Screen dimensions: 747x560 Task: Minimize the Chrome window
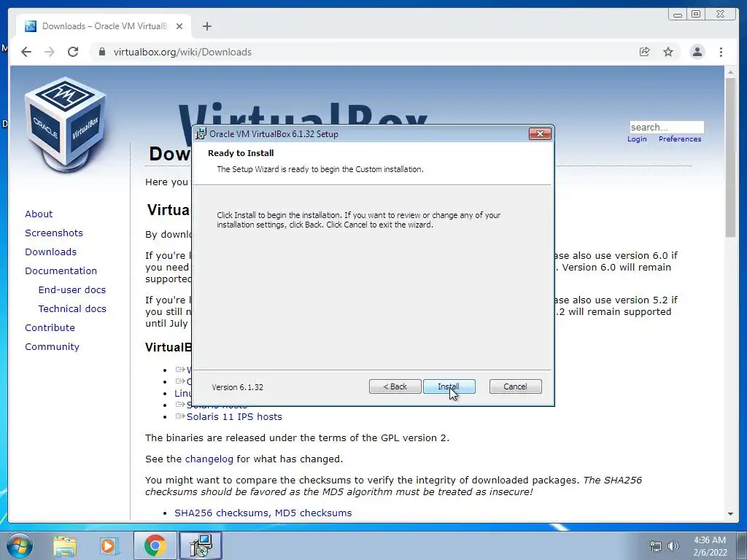[x=678, y=15]
